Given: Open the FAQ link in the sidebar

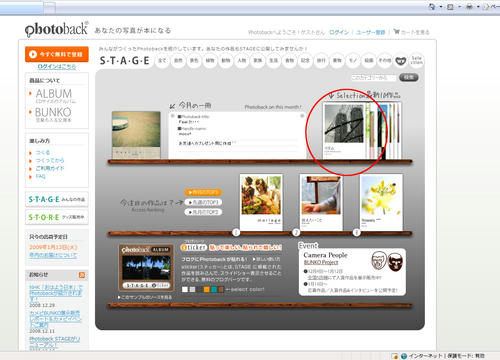Looking at the screenshot, I should 40,176.
